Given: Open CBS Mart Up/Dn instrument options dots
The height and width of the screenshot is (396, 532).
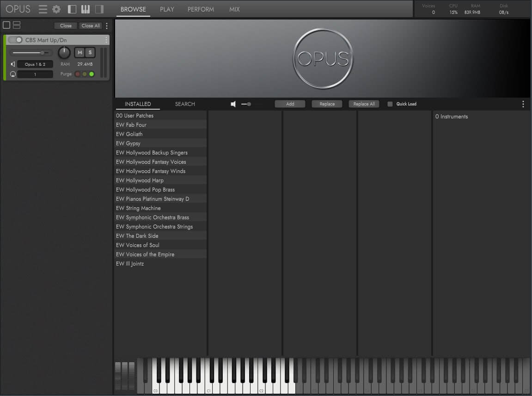Looking at the screenshot, I should pos(106,40).
